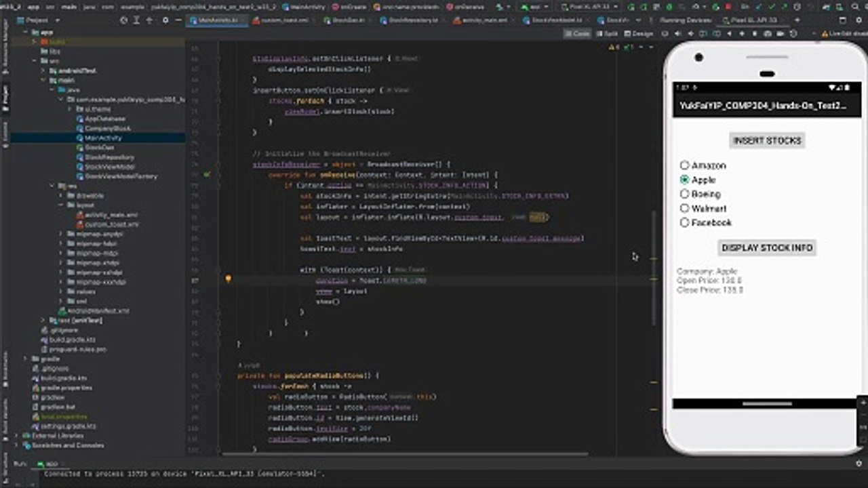Hide the Project panel with minus icon
Image resolution: width=868 pixels, height=488 pixels.
[177, 20]
